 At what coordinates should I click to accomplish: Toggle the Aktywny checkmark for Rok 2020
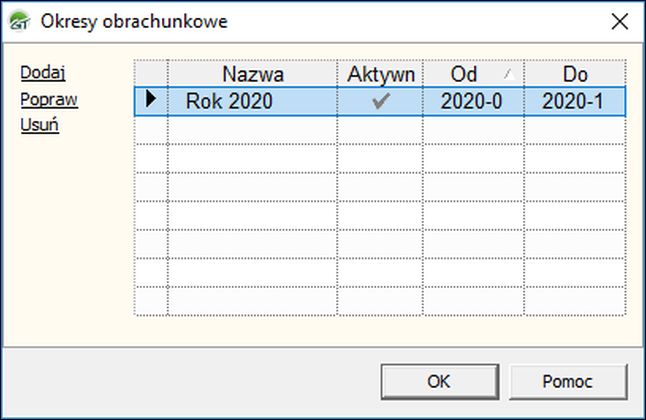coord(381,101)
